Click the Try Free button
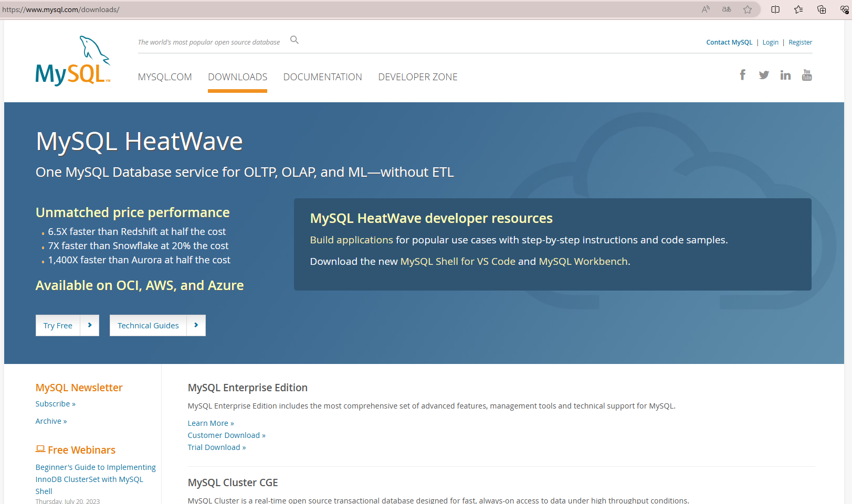Screen dimensions: 852x504 click(58, 325)
